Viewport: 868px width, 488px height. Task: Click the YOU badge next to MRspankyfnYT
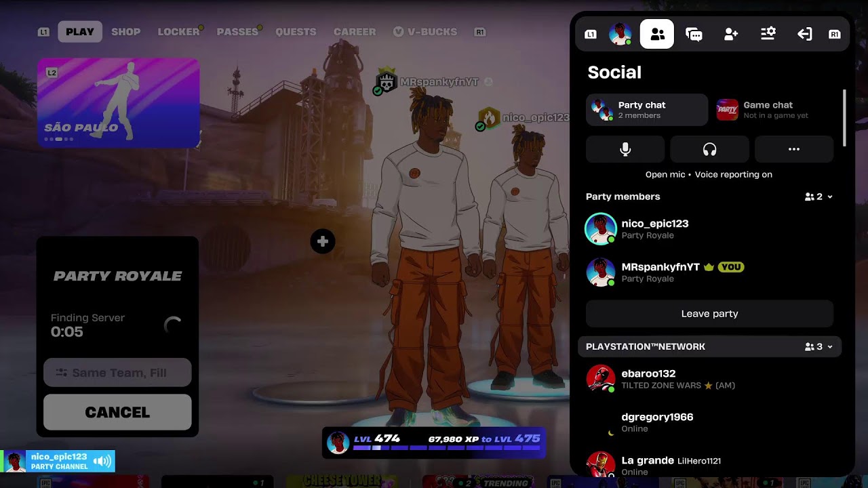pos(731,267)
